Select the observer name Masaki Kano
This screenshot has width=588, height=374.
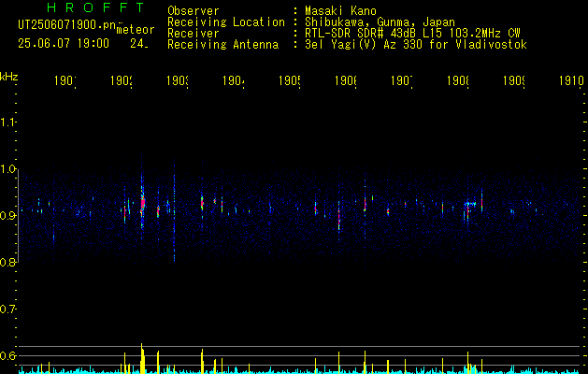pyautogui.click(x=340, y=10)
